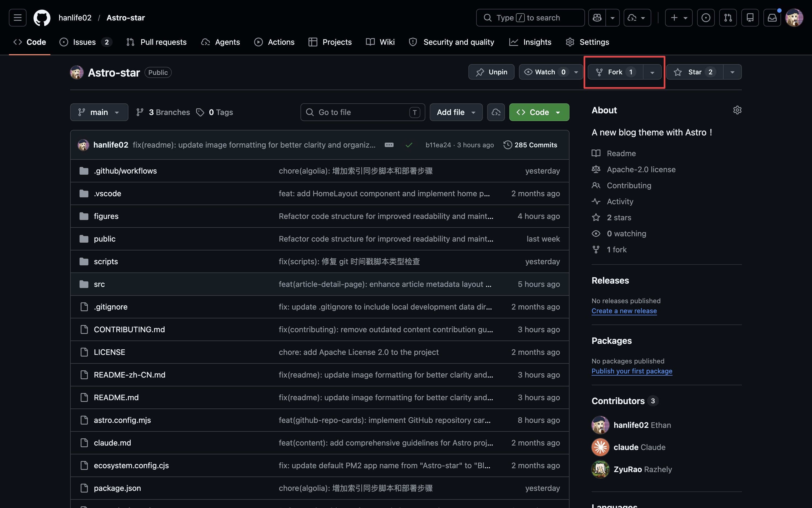Open the src folder
Viewport: 812px width, 508px height.
click(99, 284)
